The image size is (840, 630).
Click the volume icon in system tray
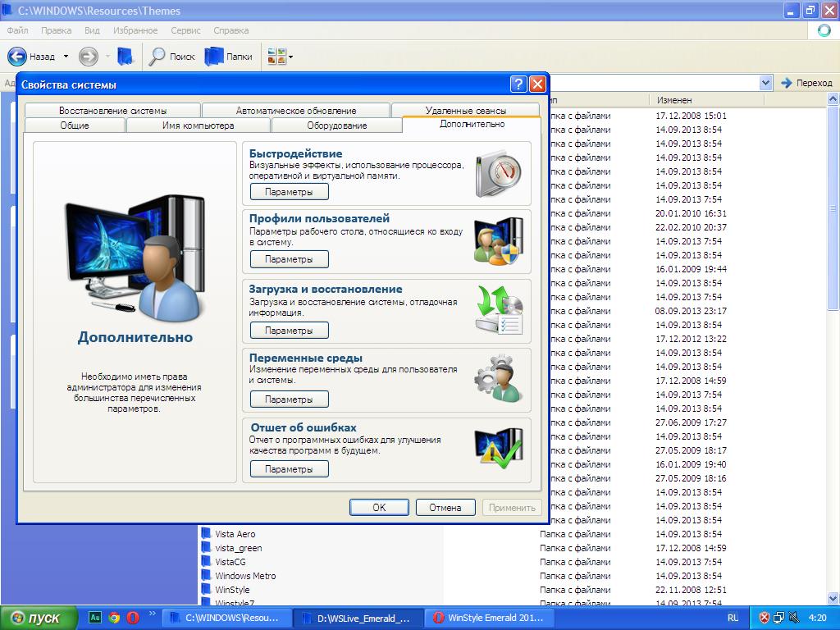[x=795, y=618]
